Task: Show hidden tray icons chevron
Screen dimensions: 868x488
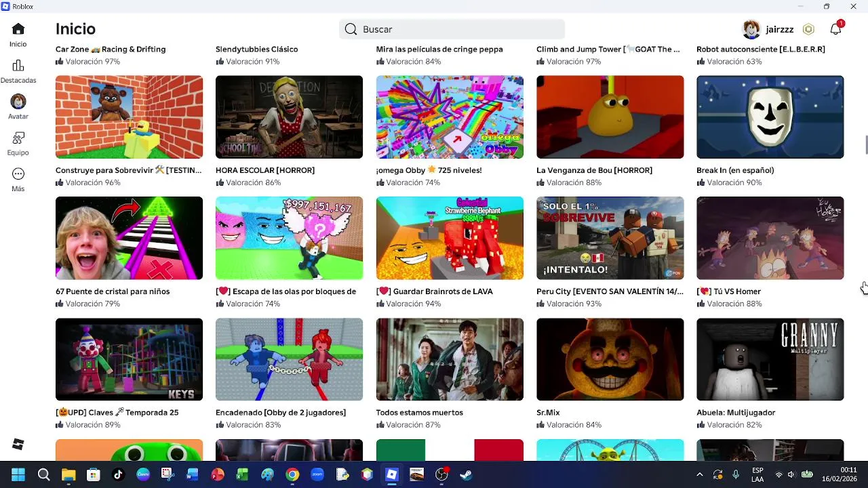Action: pos(699,474)
